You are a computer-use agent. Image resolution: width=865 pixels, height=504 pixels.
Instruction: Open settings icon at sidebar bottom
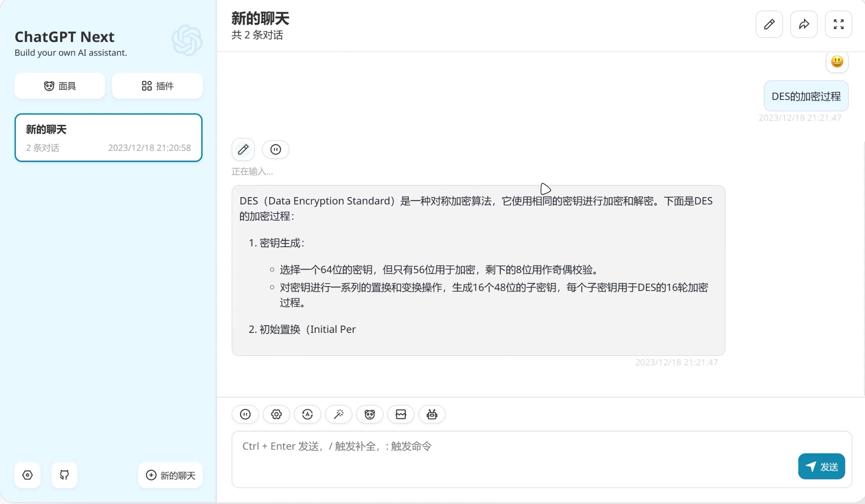[27, 475]
